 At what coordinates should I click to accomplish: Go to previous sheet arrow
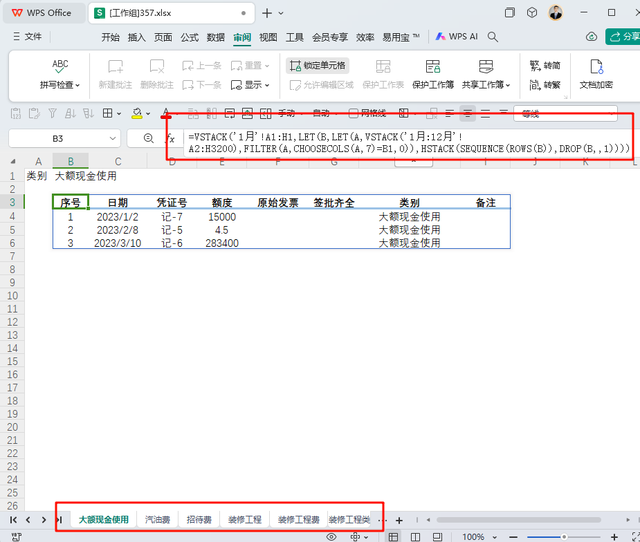(x=28, y=520)
